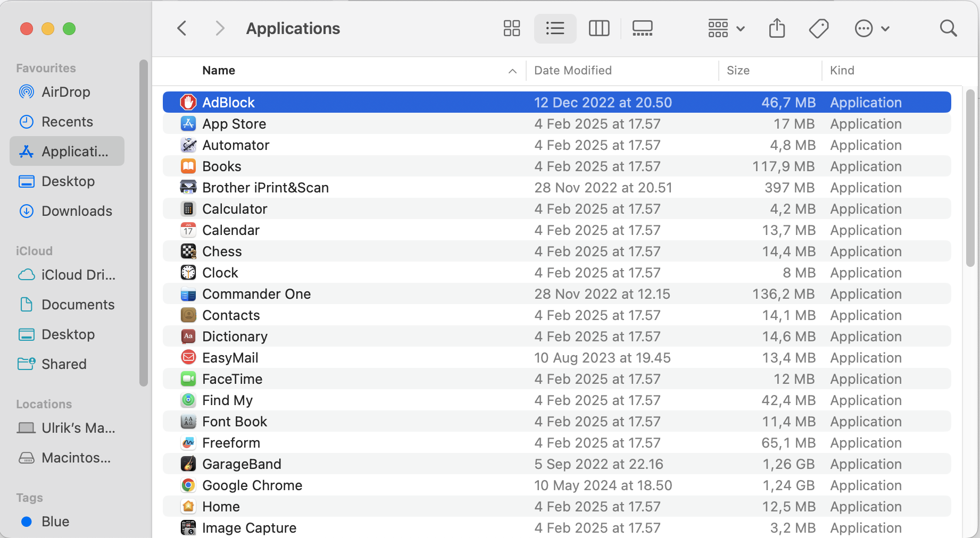Open the group-by dropdown in toolbar
Image resolution: width=980 pixels, height=538 pixels.
coord(726,28)
